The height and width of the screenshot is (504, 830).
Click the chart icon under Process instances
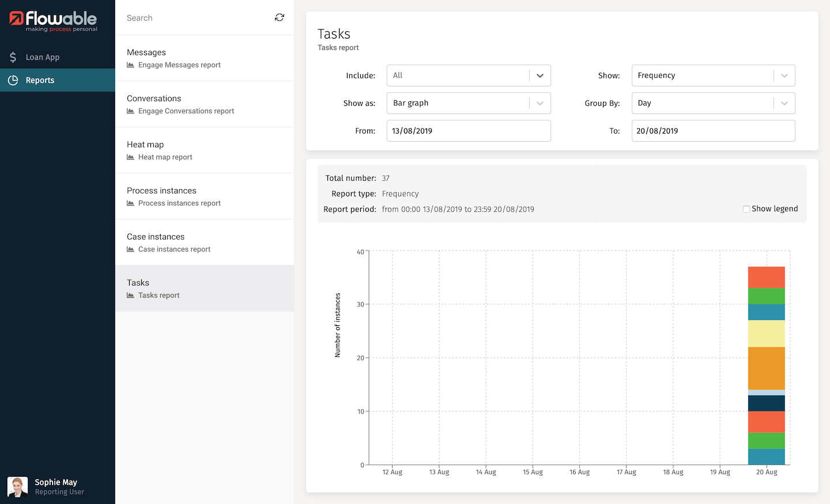click(131, 203)
